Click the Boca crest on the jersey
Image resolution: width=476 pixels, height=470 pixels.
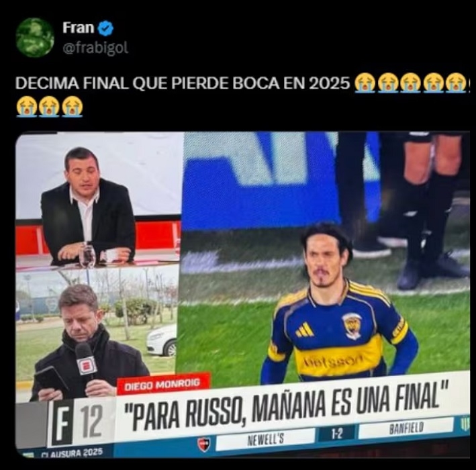[352, 326]
